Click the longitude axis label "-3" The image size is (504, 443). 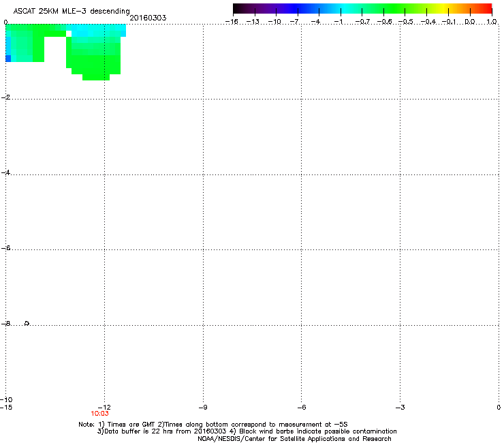click(400, 408)
